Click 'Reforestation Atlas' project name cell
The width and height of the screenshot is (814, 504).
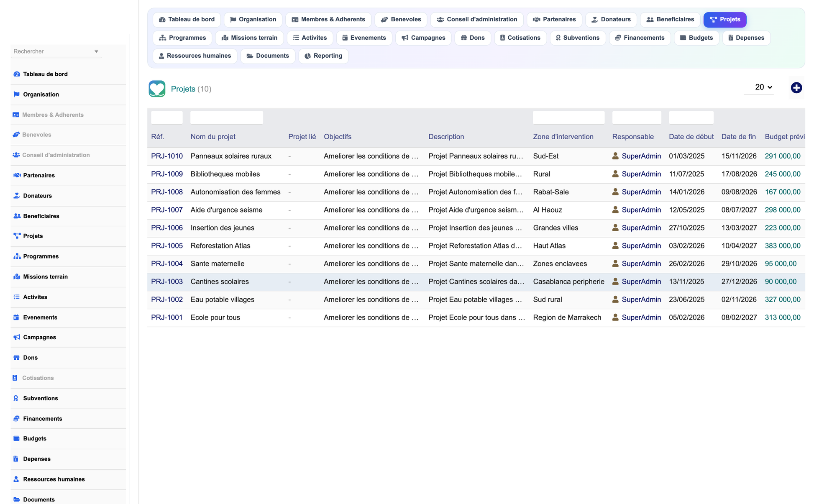tap(220, 246)
